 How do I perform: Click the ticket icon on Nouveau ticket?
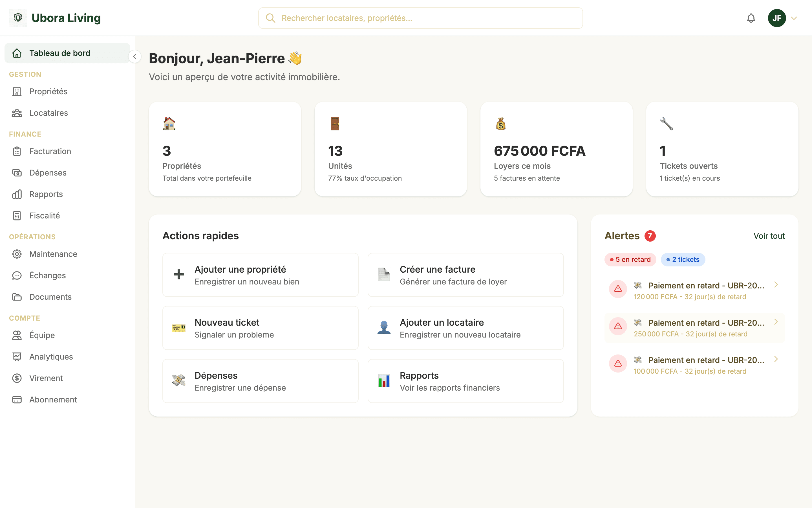pos(178,328)
